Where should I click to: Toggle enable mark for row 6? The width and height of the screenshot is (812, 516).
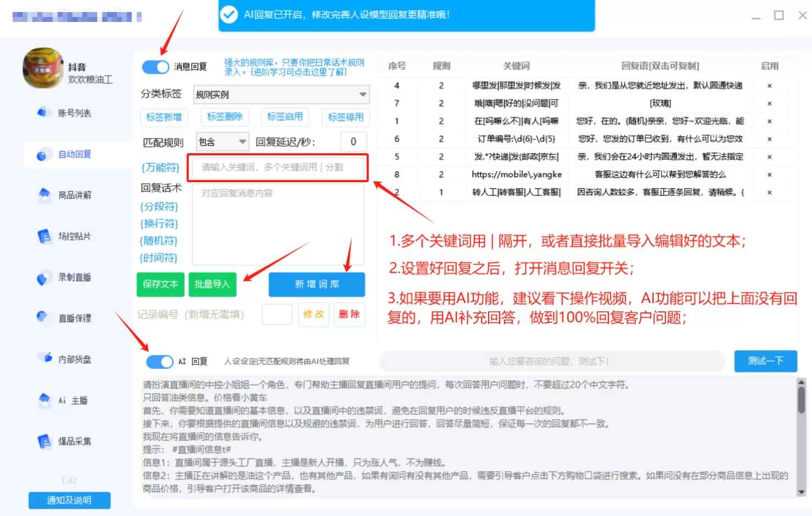769,139
